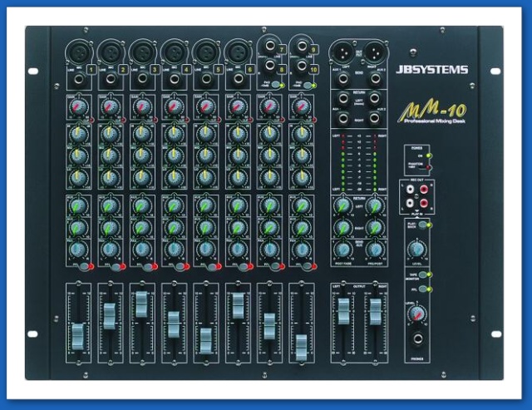Click the yellow channel number 1 label
Screen dimensions: 532x410
point(91,70)
